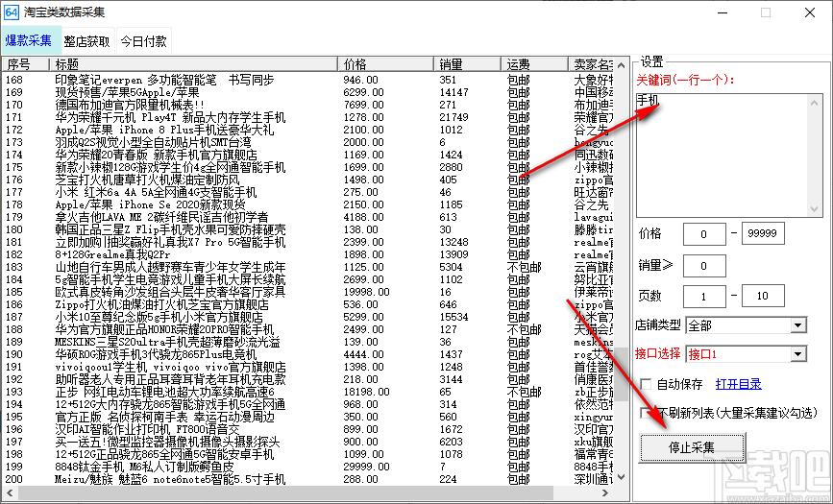Open the 今日付款 tab
The image size is (833, 504).
143,41
